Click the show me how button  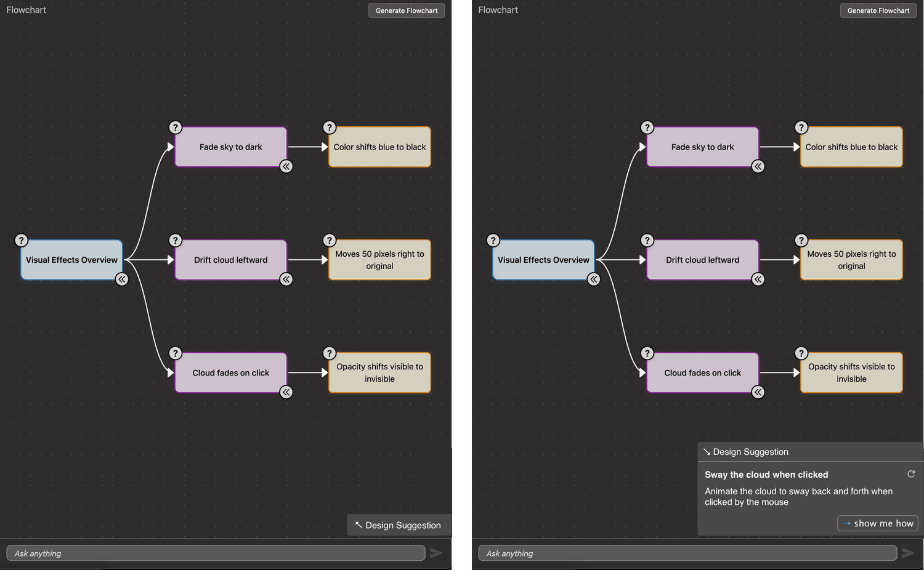pos(878,523)
